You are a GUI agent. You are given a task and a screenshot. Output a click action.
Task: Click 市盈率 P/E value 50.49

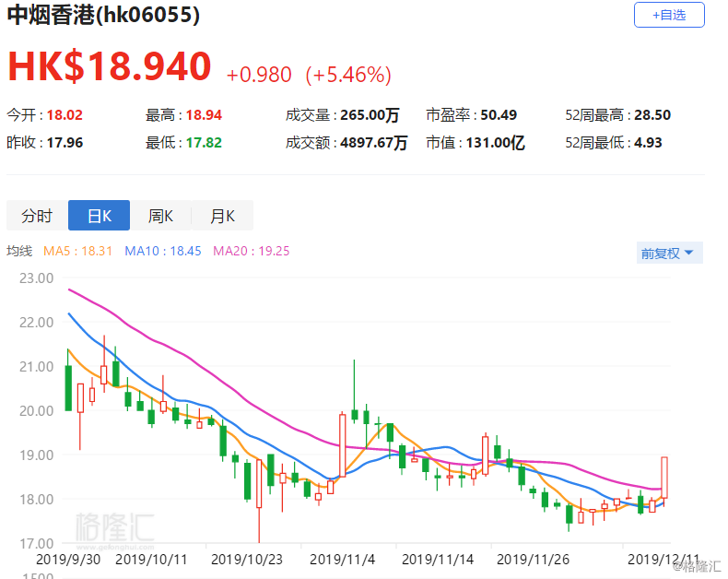[499, 114]
